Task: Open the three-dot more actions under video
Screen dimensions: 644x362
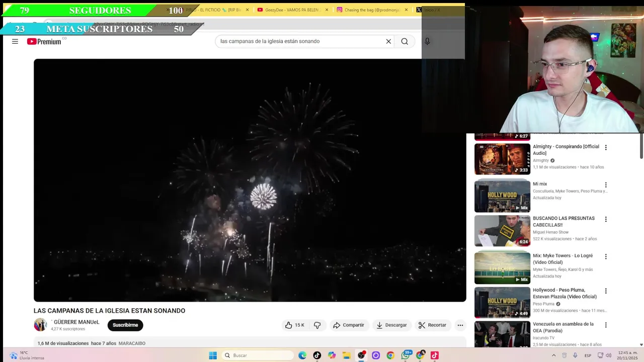Action: (460, 325)
